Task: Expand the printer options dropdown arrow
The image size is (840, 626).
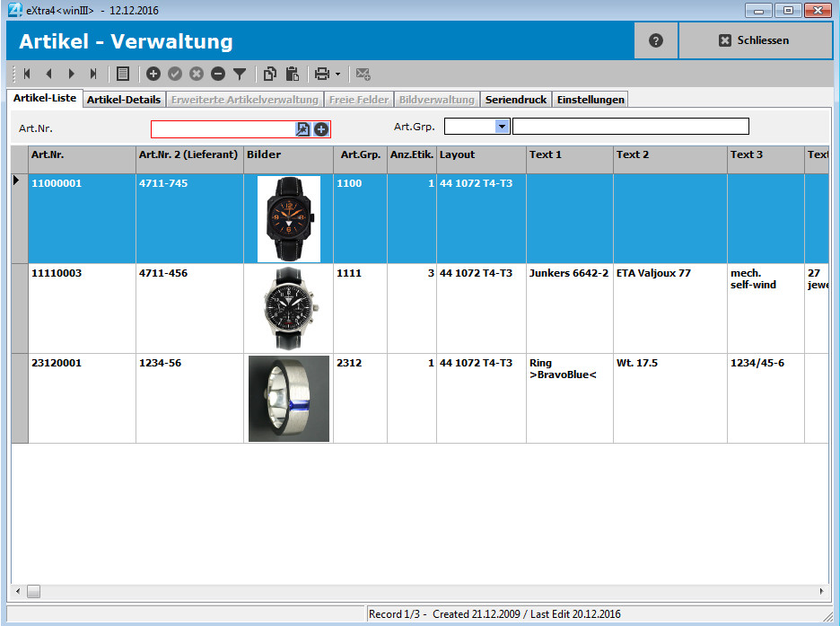Action: pos(337,75)
